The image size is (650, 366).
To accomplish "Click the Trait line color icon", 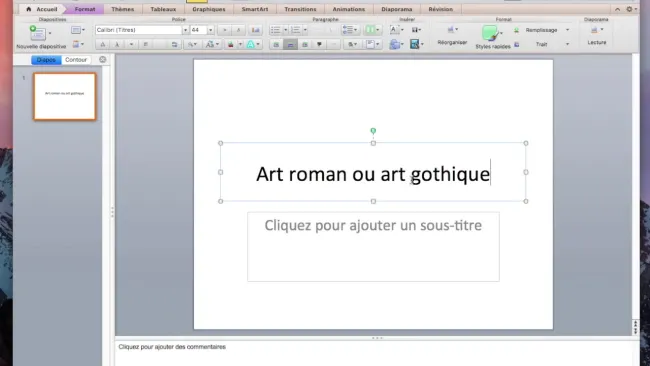I will pyautogui.click(x=517, y=44).
